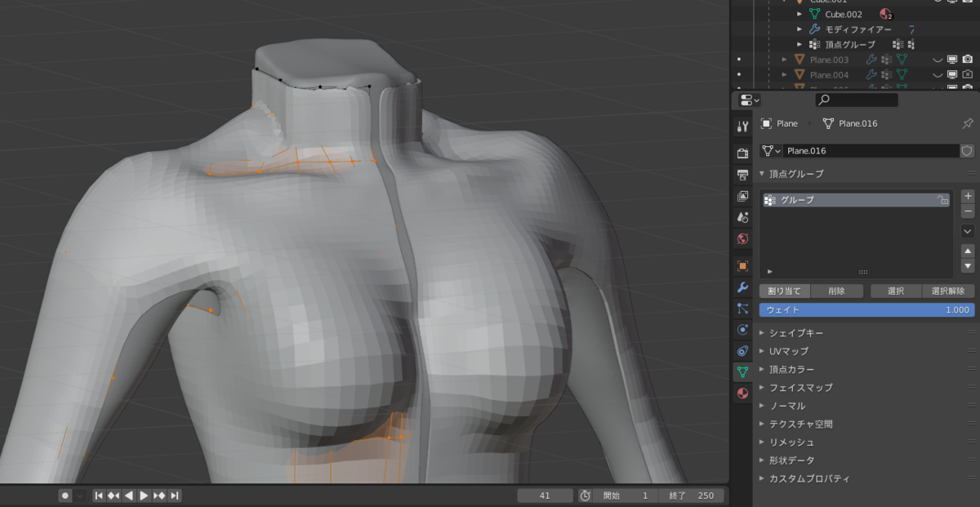Click 選択解除 deselect button
The height and width of the screenshot is (507, 980).
click(948, 291)
